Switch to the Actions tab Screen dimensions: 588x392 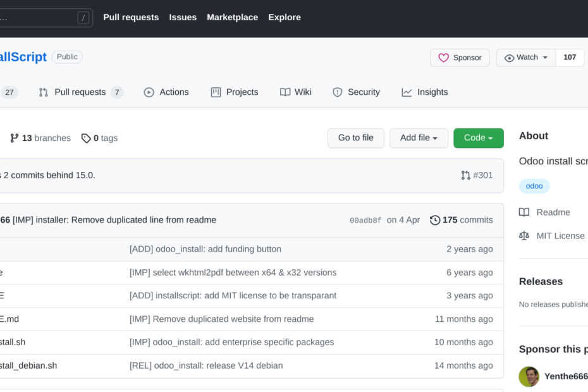(x=166, y=92)
